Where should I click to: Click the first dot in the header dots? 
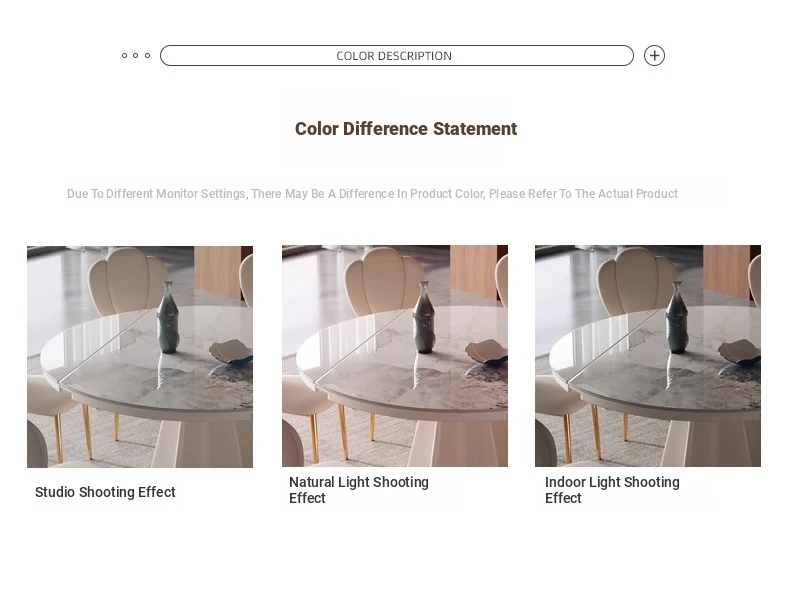click(124, 56)
